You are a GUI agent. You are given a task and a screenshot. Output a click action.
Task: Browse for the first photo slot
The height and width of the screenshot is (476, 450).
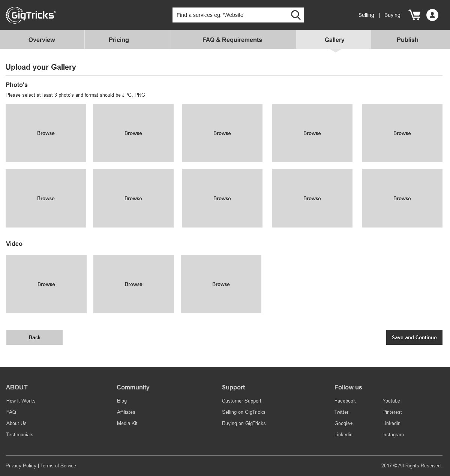pos(46,133)
